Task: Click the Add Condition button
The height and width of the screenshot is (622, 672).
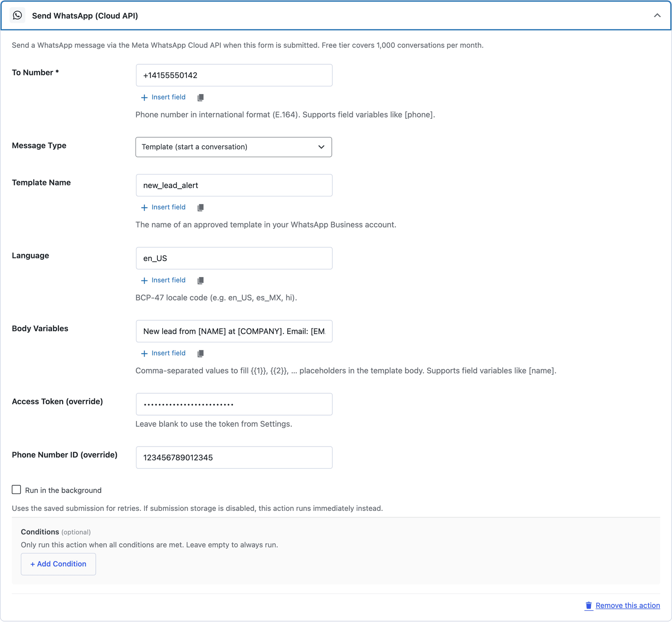Action: (58, 564)
